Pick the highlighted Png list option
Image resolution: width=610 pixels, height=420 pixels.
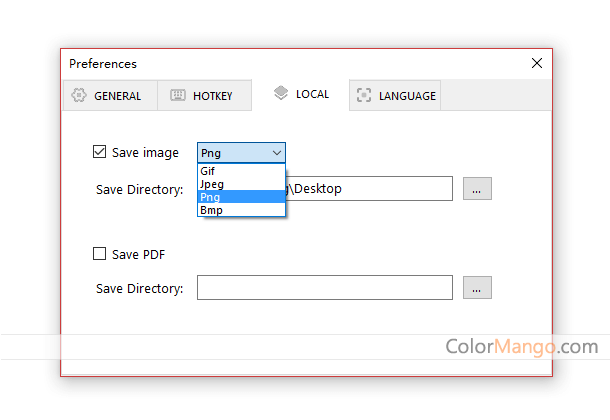(x=210, y=197)
